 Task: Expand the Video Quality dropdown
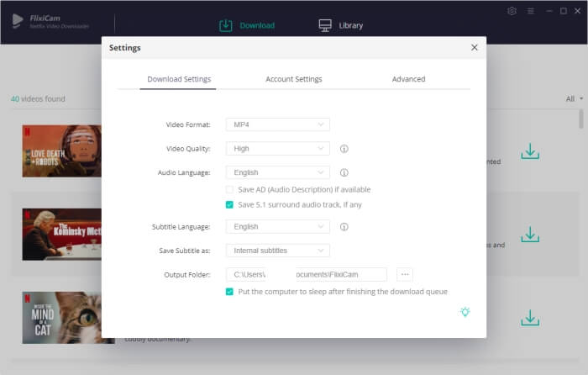pos(277,149)
